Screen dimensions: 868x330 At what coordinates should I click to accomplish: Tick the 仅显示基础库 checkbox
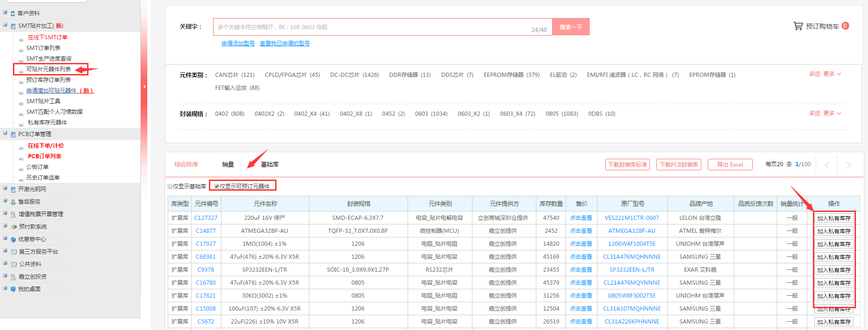(x=170, y=187)
